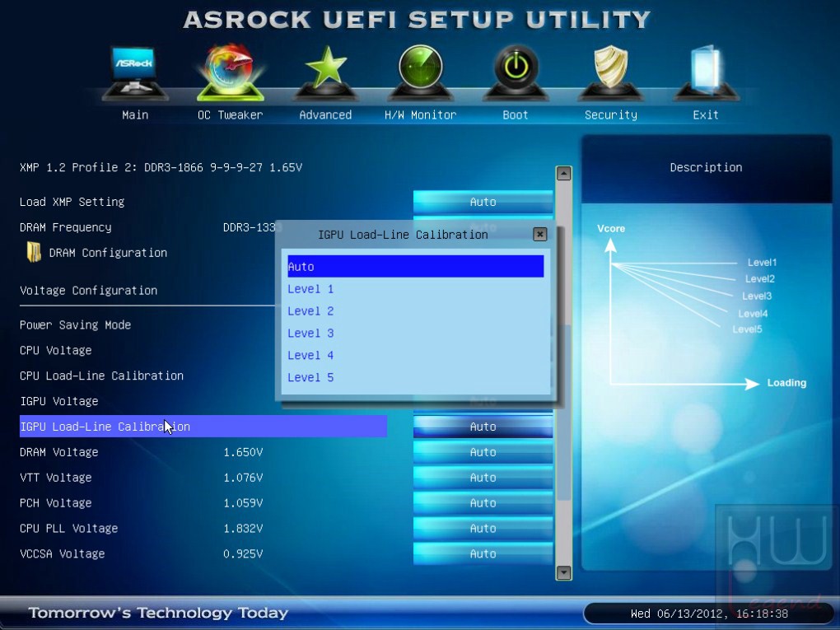Click the Description panel heading
The width and height of the screenshot is (840, 630).
[x=706, y=167]
